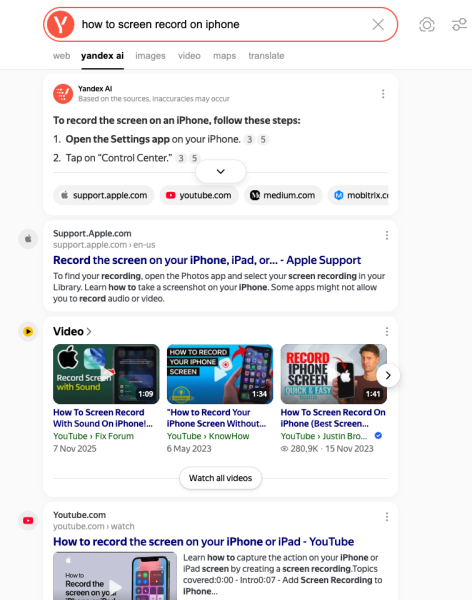This screenshot has width=472, height=600.
Task: Switch to the web tab
Action: click(62, 56)
